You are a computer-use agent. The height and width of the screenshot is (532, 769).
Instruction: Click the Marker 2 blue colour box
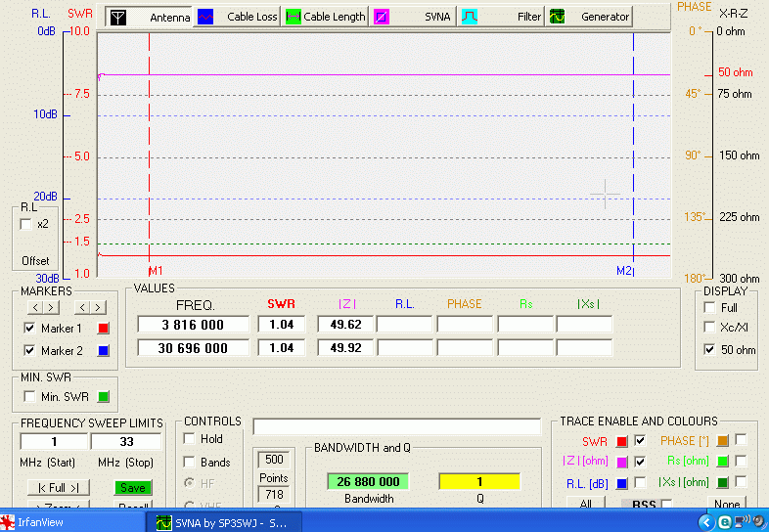(104, 349)
